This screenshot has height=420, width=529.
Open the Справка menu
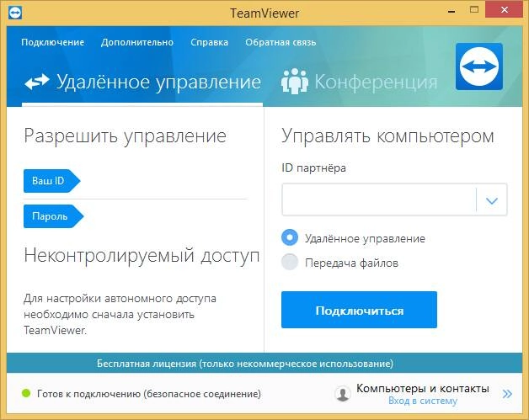(x=209, y=42)
